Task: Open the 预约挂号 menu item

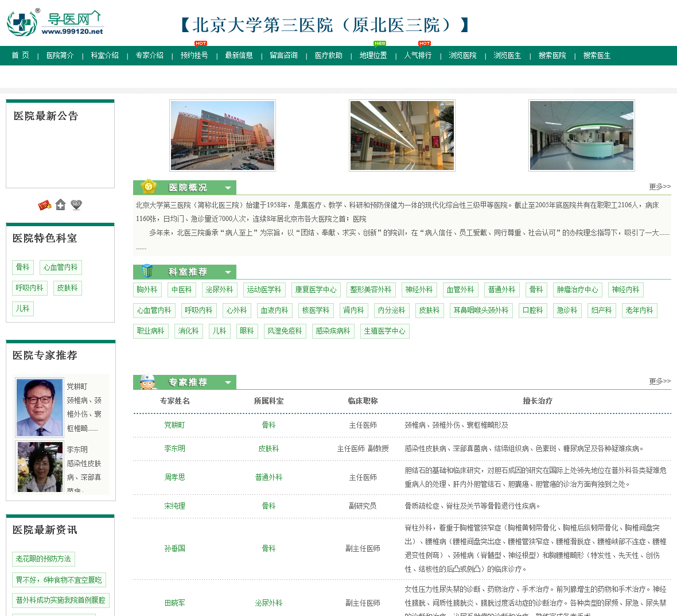Action: (x=194, y=55)
